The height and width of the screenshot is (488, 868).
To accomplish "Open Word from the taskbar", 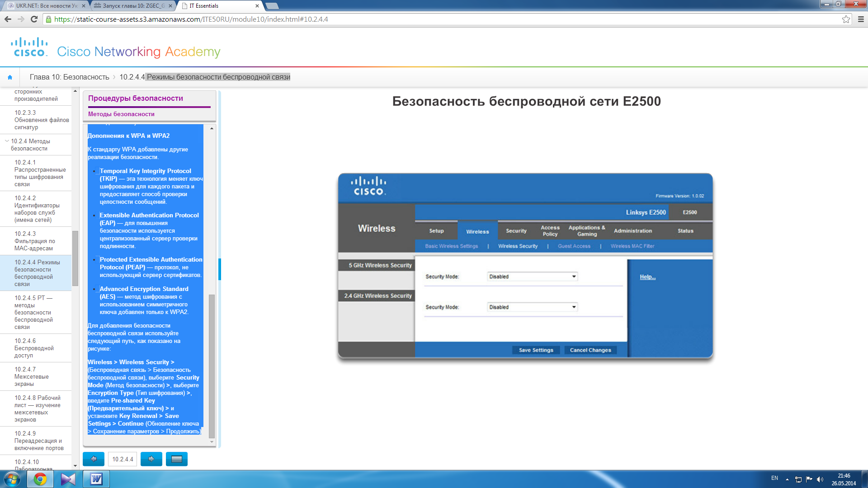I will coord(96,479).
